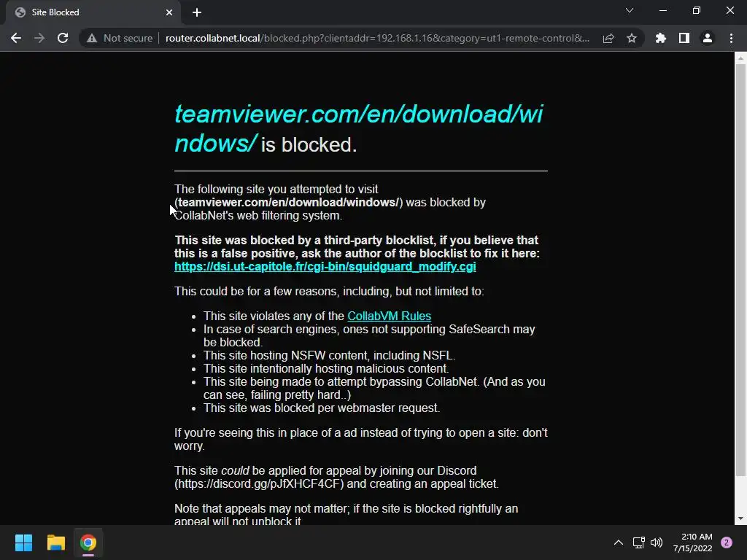747x560 pixels.
Task: Click the Discord invite URL text
Action: [259, 484]
